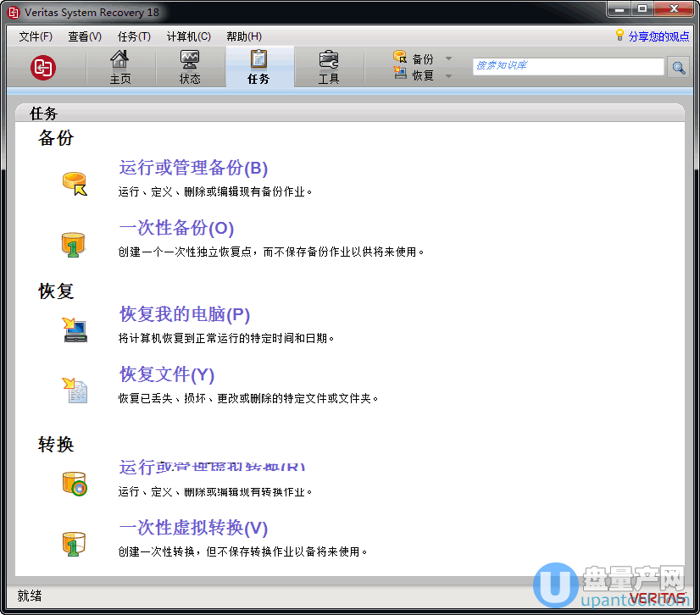The image size is (700, 615).
Task: Click the search magnifier button
Action: pyautogui.click(x=678, y=67)
